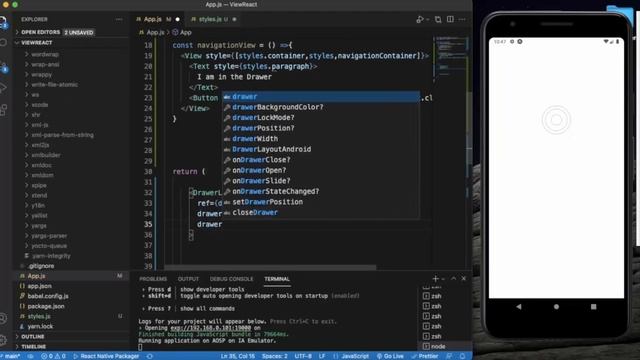Image resolution: width=640 pixels, height=360 pixels.
Task: Click the feedback icon in status bar
Action: pyautogui.click(x=449, y=356)
